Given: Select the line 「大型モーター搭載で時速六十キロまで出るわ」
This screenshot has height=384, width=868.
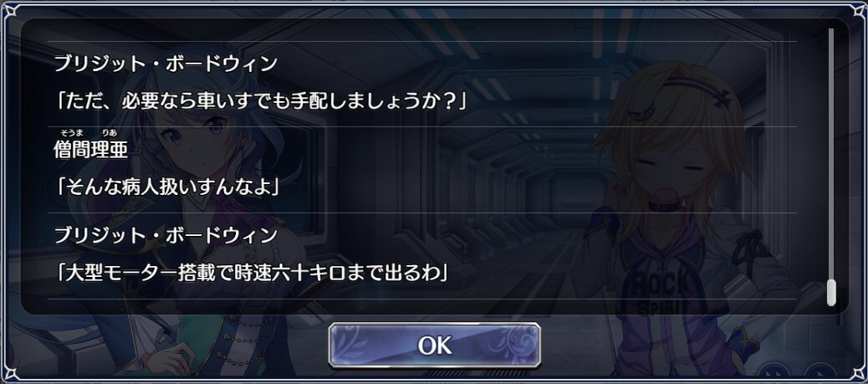Looking at the screenshot, I should click(252, 274).
